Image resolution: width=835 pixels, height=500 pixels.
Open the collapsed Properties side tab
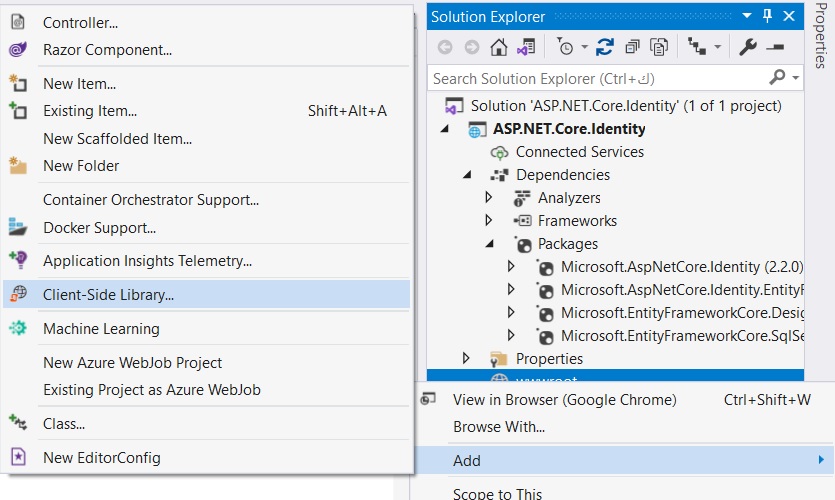(x=821, y=35)
